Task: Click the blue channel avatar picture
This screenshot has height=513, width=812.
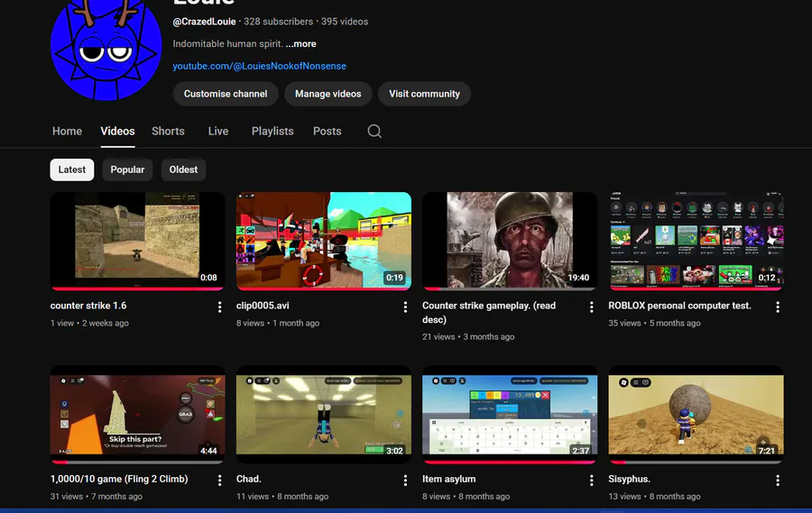Action: click(x=106, y=48)
